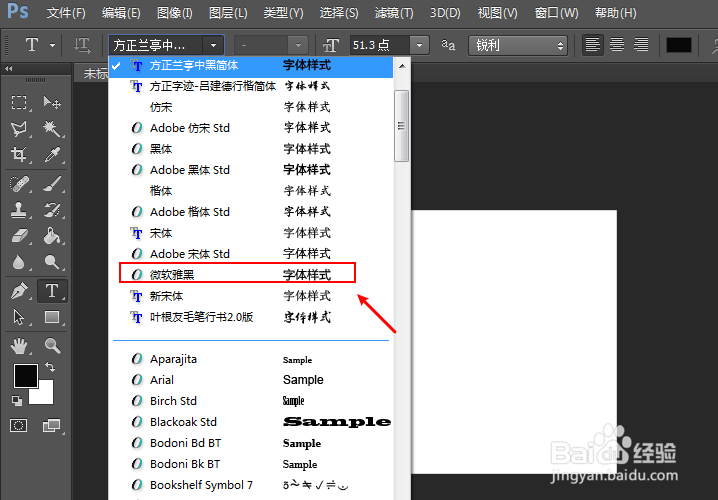The height and width of the screenshot is (500, 718).
Task: Click the font size field 51.3 点
Action: (380, 45)
